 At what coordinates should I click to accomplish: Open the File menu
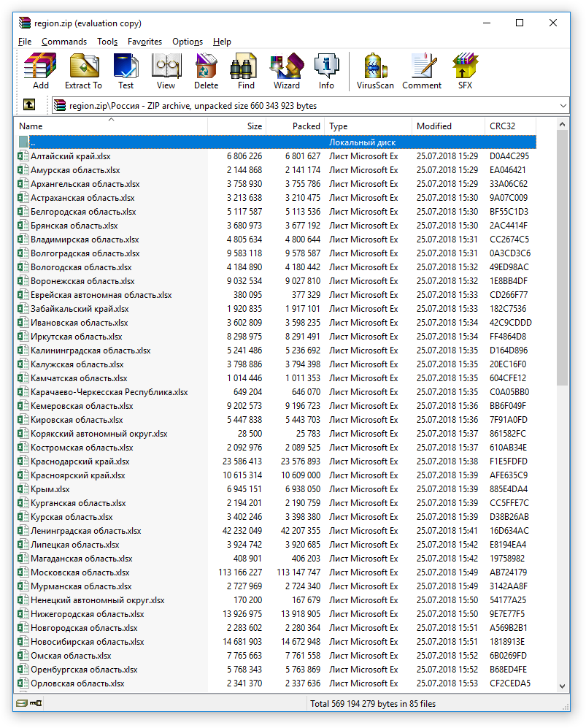25,42
